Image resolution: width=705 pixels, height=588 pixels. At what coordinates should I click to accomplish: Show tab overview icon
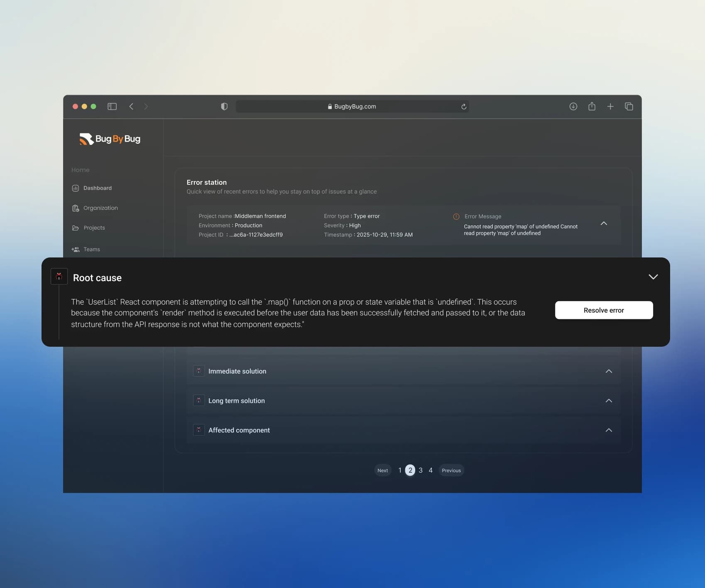tap(629, 107)
